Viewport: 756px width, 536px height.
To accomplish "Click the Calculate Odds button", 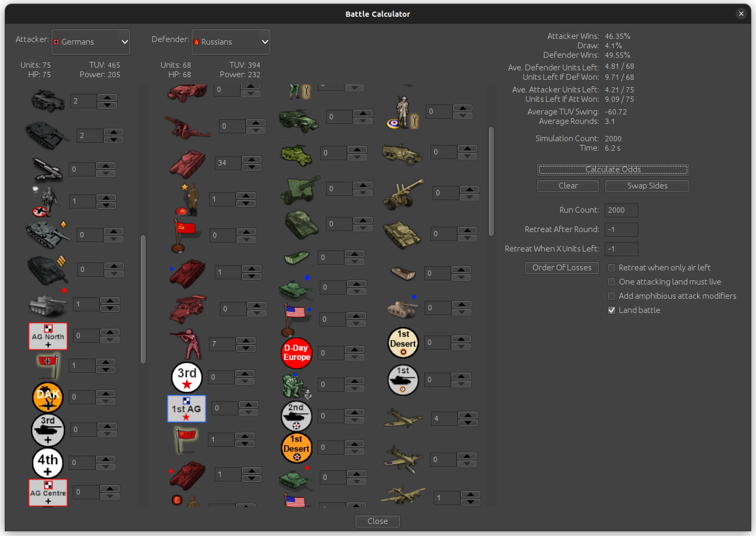I will click(x=613, y=170).
